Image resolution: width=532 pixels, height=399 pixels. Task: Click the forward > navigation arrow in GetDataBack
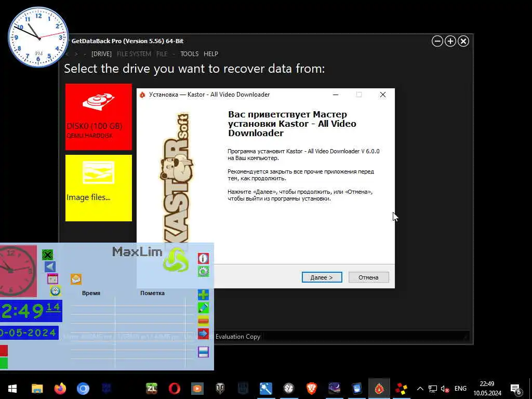coord(76,54)
